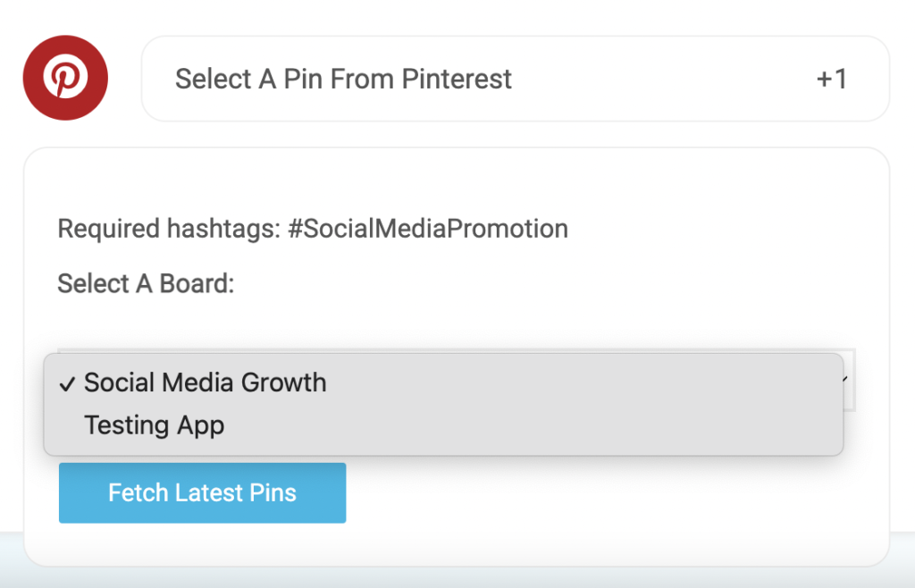Screen dimensions: 915x588
Task: Choose Testing App from the board list
Action: tap(443, 424)
